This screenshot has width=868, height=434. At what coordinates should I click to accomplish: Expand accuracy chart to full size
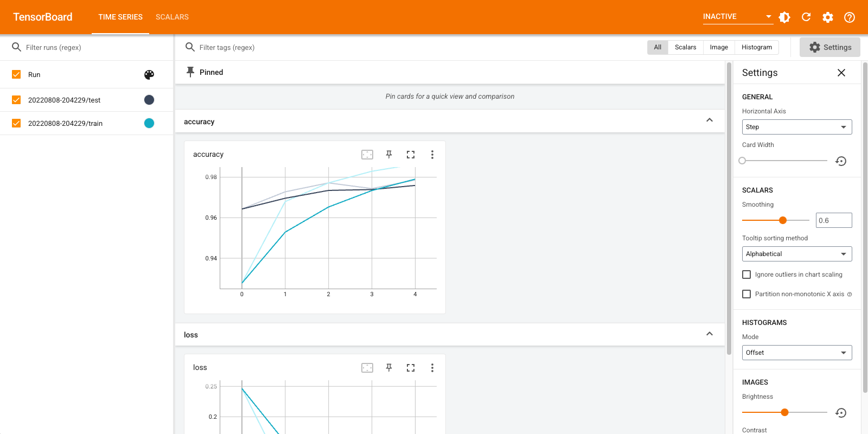coord(411,155)
